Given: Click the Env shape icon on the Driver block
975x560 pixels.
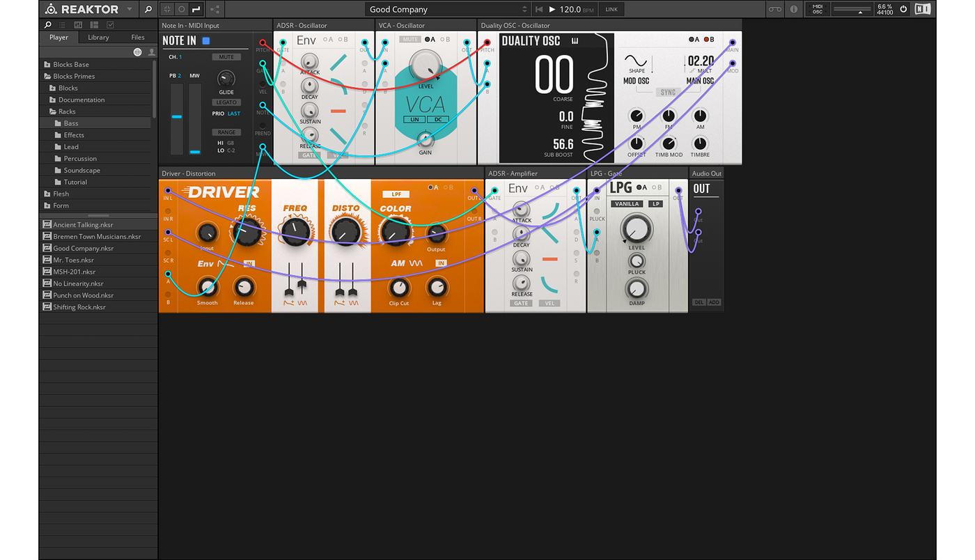Looking at the screenshot, I should pos(226,264).
